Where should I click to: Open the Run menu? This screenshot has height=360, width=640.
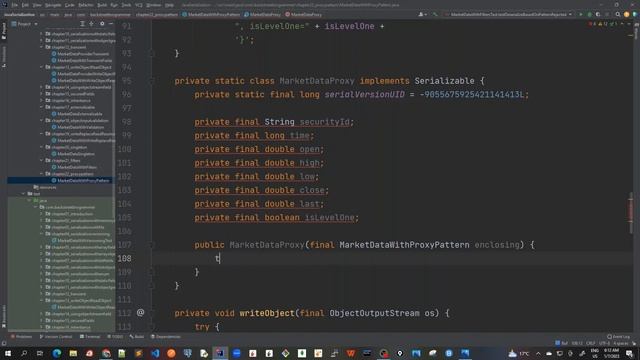(x=114, y=5)
